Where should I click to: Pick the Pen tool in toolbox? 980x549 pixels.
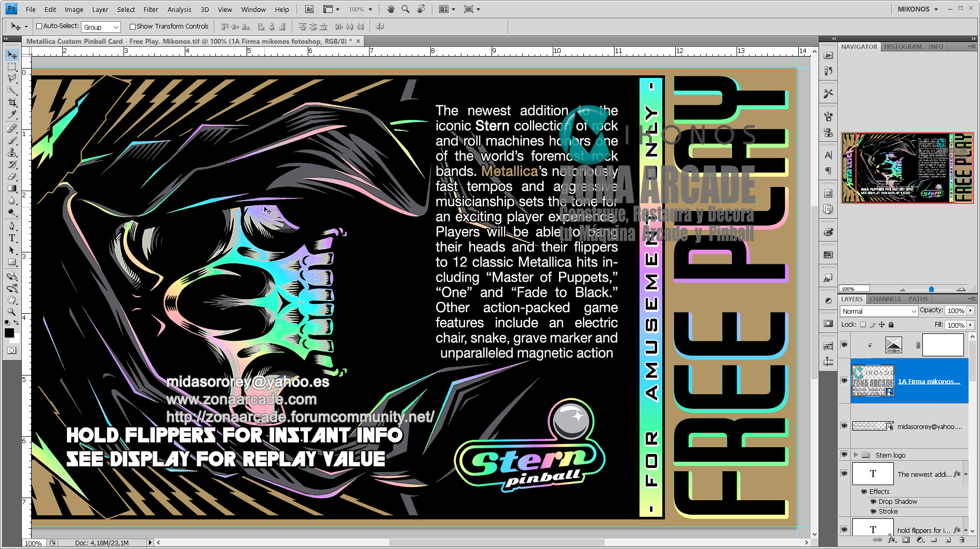12,226
